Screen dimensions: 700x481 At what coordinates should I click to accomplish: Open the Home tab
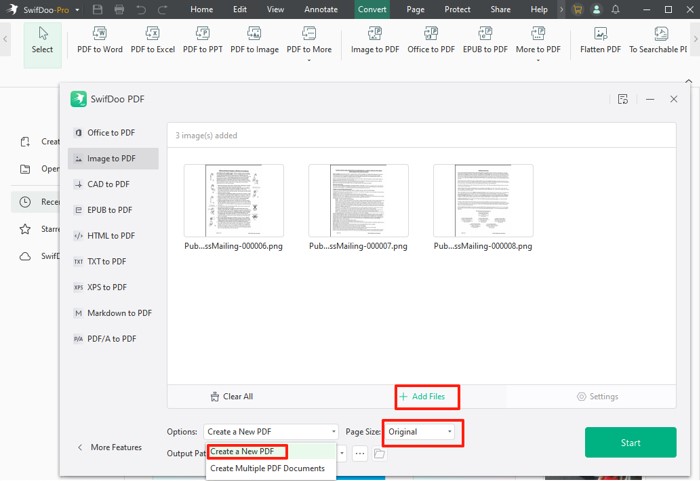(x=202, y=9)
